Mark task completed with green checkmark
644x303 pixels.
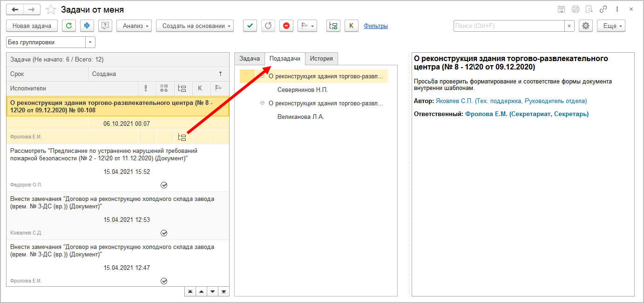[x=250, y=26]
